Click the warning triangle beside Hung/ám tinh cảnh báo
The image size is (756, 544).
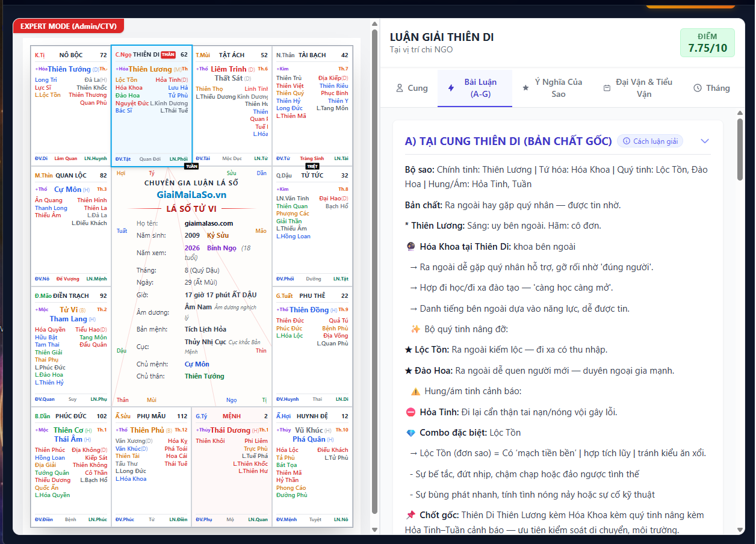tap(415, 391)
